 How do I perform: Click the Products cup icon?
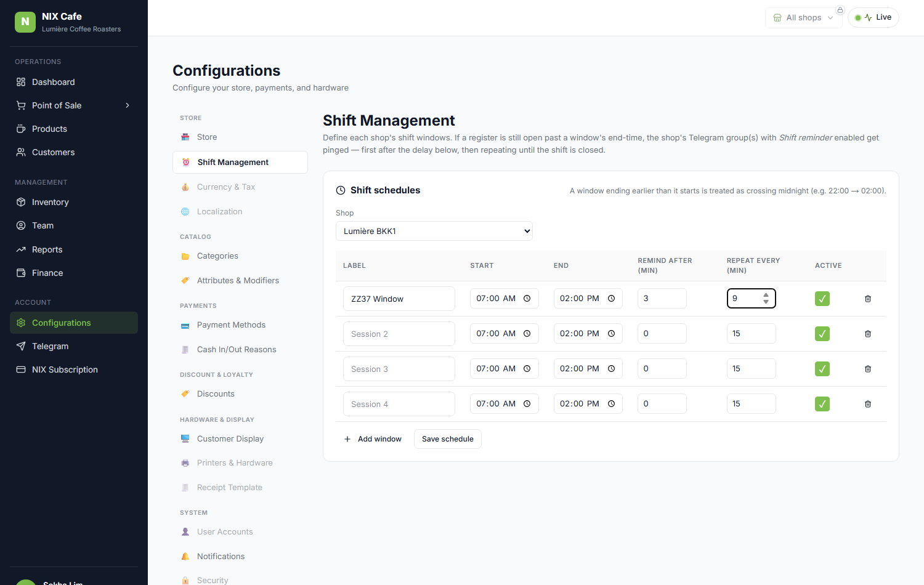[21, 129]
